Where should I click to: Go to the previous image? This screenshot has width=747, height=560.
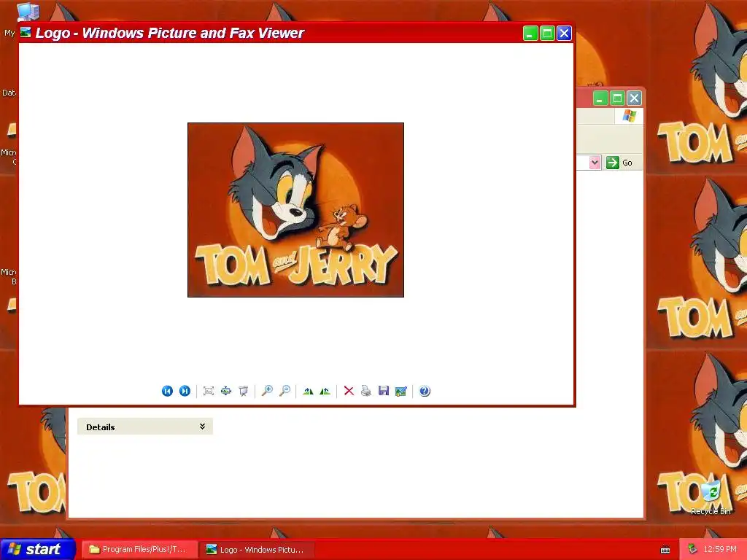(x=167, y=391)
